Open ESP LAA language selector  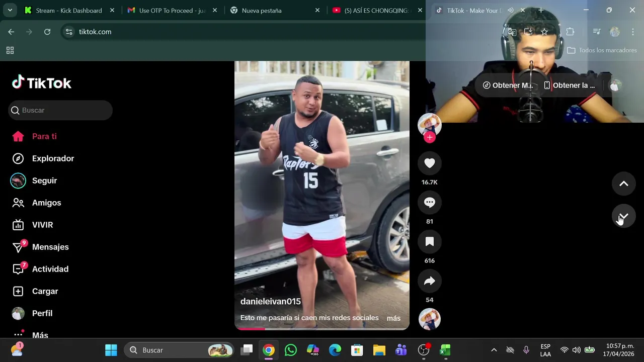point(545,350)
